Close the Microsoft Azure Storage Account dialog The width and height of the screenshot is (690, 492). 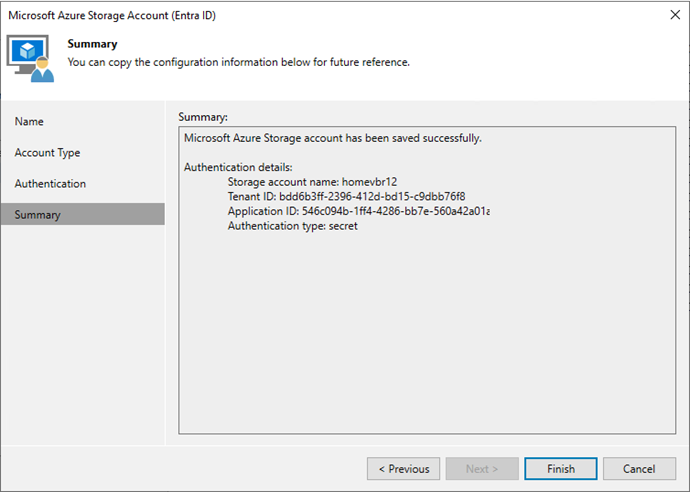(x=675, y=15)
